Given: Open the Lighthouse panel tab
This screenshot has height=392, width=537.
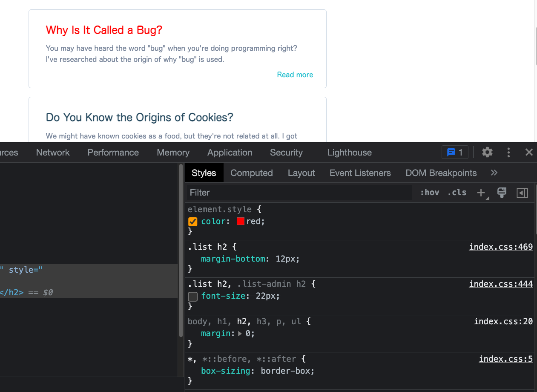Looking at the screenshot, I should pos(349,153).
